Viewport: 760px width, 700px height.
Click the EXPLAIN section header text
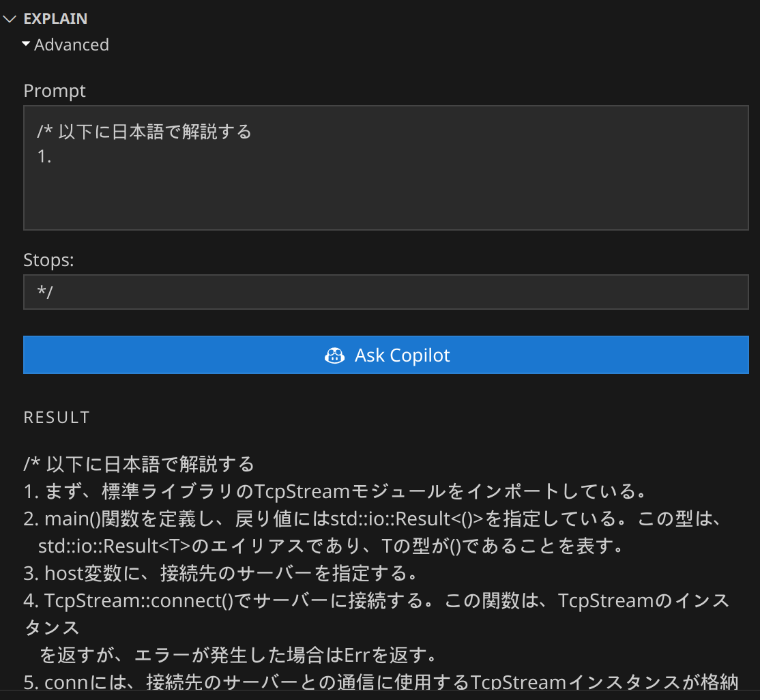55,18
